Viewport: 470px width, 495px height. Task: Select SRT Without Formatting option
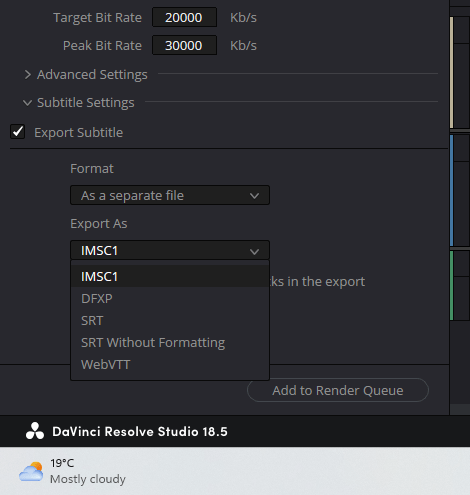[170, 342]
